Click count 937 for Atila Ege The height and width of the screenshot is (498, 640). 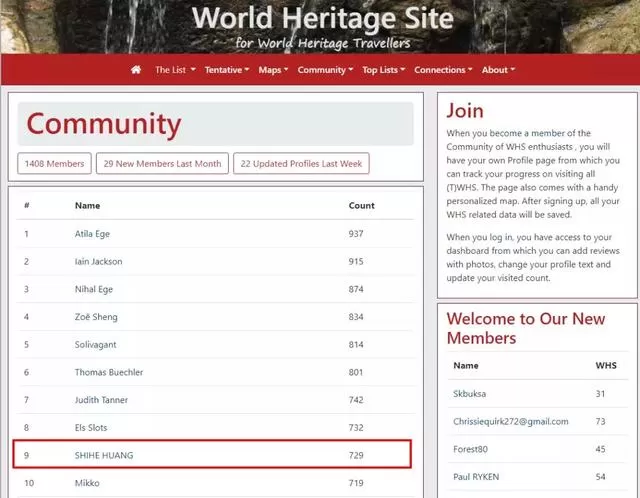pos(356,234)
